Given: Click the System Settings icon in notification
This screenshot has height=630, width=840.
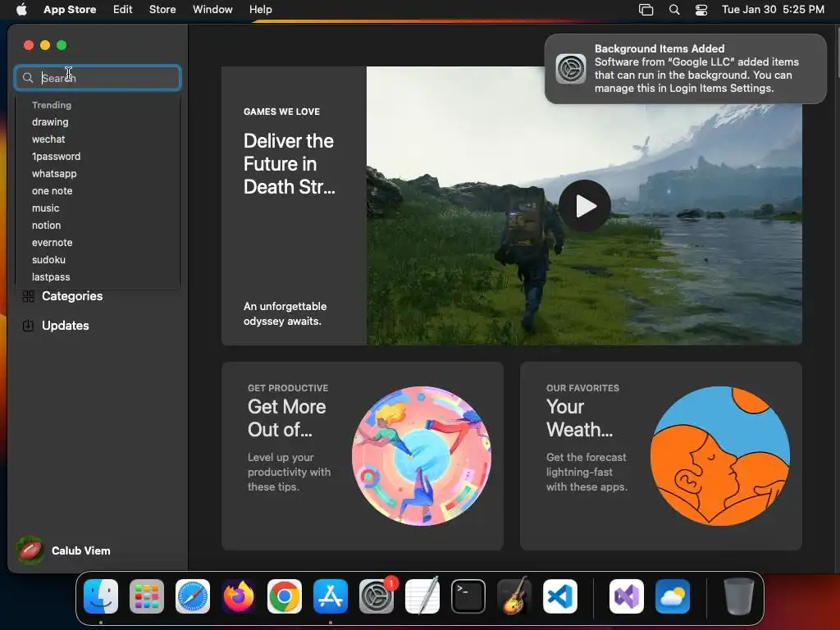Looking at the screenshot, I should pos(571,69).
